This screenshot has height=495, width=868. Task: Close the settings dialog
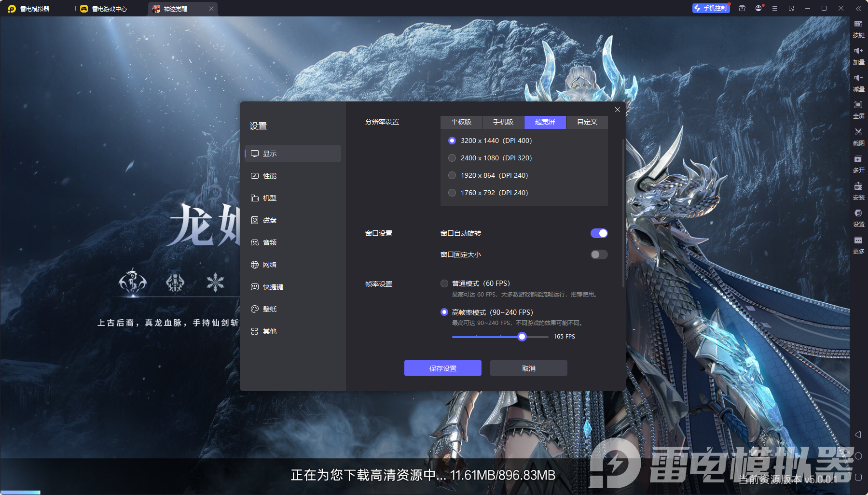pos(618,110)
